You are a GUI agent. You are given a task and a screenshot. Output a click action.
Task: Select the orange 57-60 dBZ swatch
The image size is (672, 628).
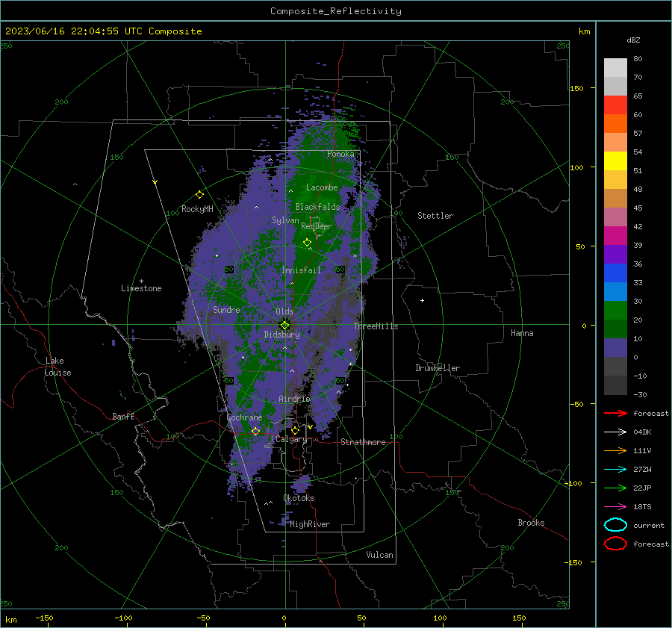coord(615,124)
